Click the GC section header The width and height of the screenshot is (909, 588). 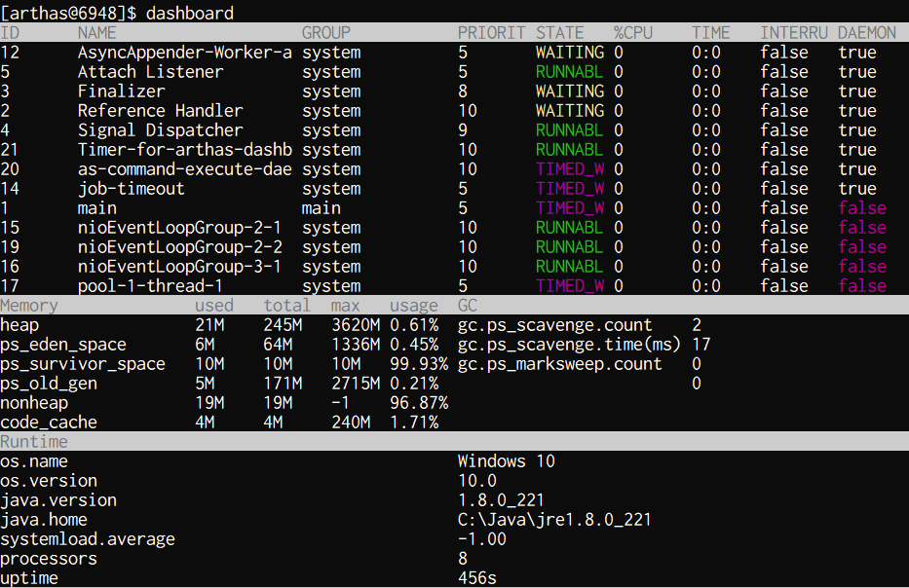click(x=468, y=306)
